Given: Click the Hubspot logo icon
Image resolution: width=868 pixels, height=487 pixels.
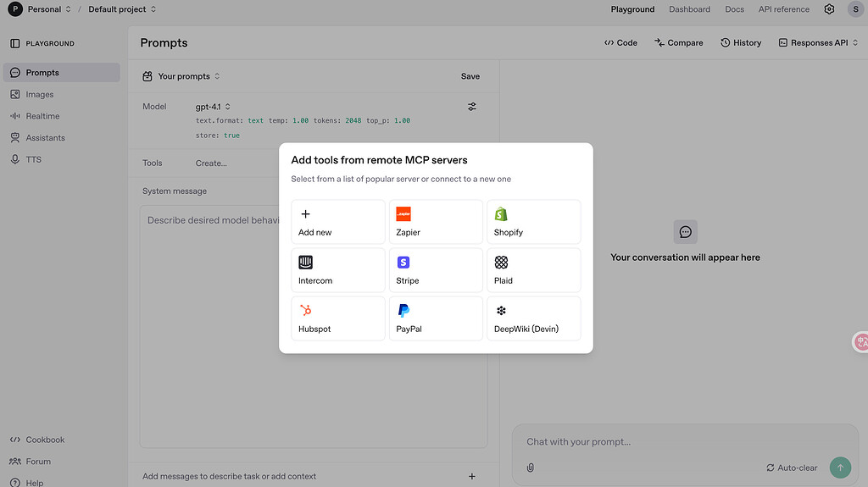Looking at the screenshot, I should tap(305, 311).
